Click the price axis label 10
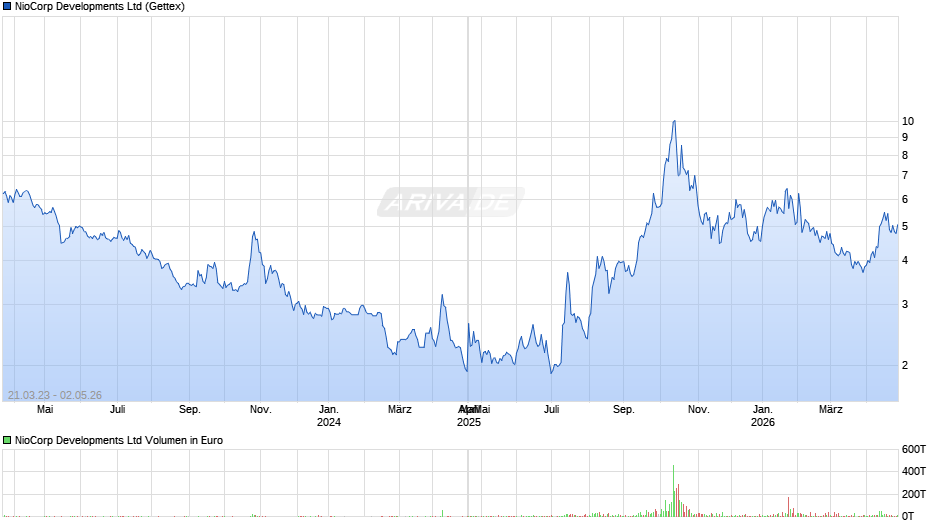This screenshot has height=526, width=940. click(908, 122)
